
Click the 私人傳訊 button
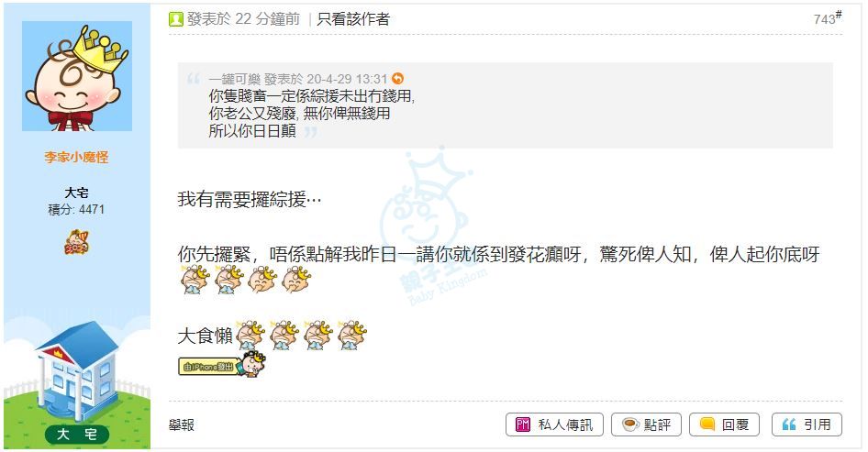(x=554, y=424)
